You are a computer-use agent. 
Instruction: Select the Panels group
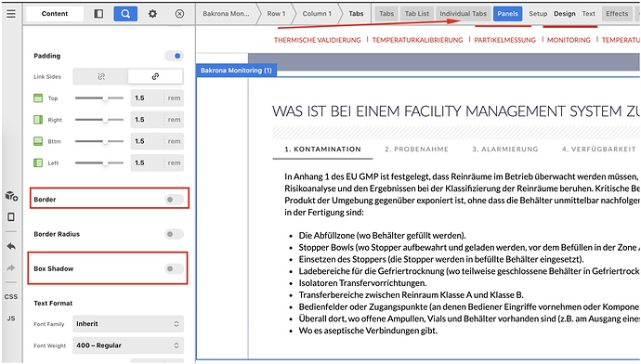[508, 14]
